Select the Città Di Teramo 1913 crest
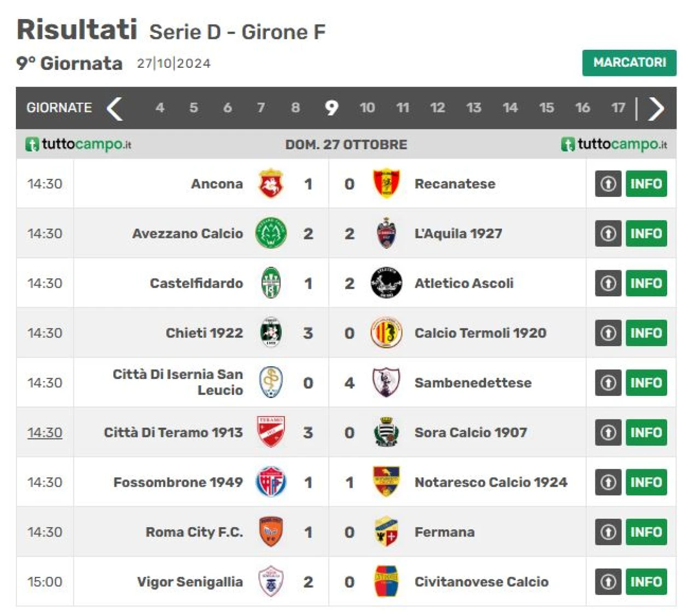 pos(271,432)
